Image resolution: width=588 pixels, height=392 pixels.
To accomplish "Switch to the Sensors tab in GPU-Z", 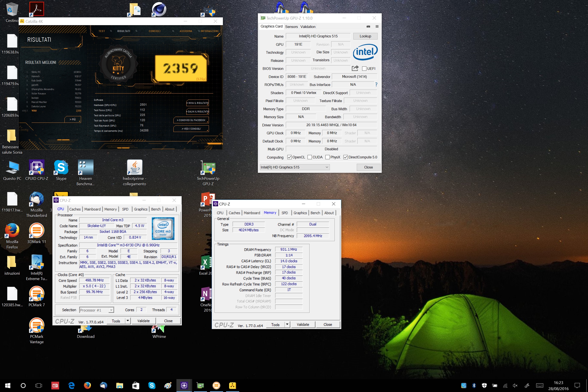I will pos(291,26).
